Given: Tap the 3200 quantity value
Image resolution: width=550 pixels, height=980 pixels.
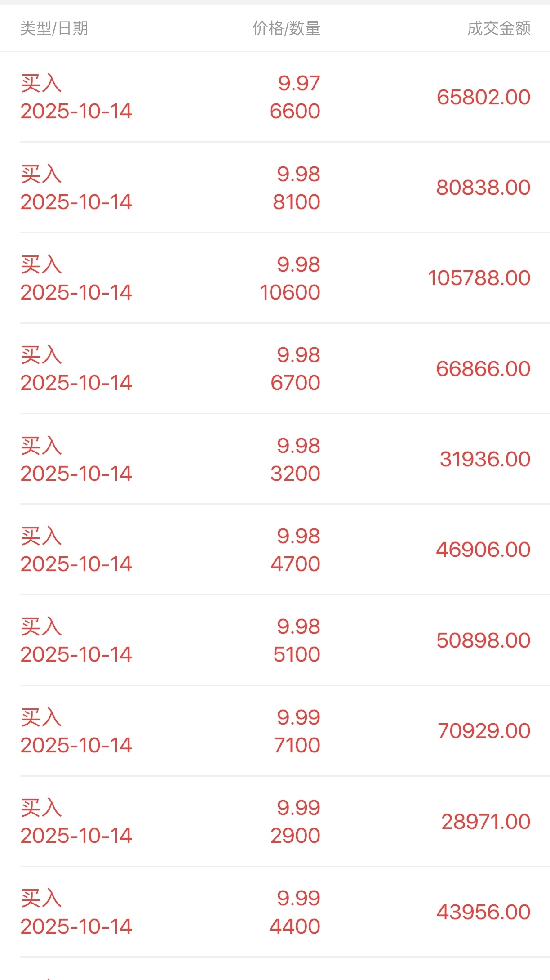Looking at the screenshot, I should [295, 474].
